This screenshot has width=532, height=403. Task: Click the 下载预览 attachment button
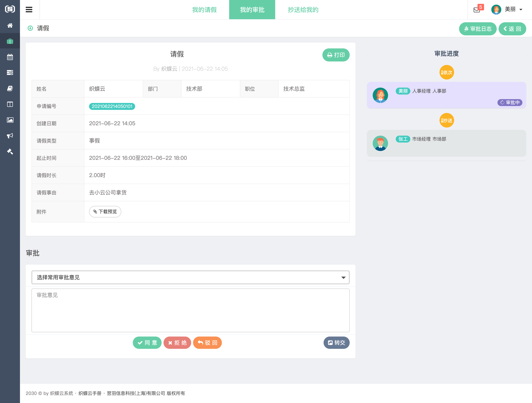105,212
